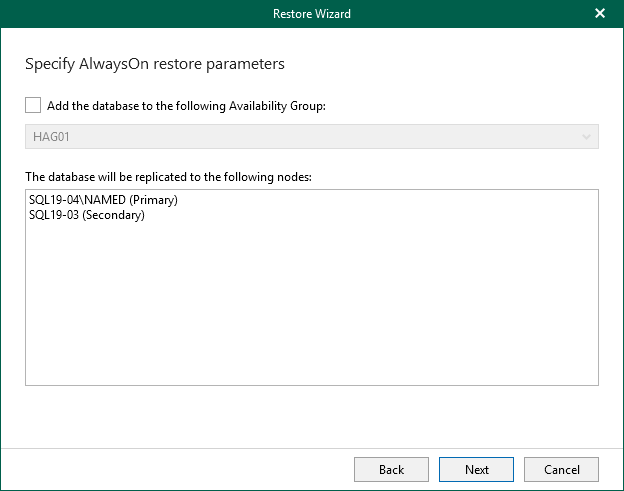The image size is (624, 491).
Task: Click the availability group dropdown chevron arrow
Action: 586,137
